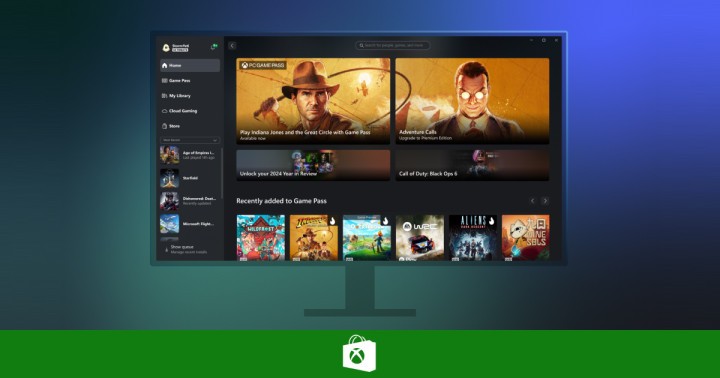The width and height of the screenshot is (720, 378).
Task: Click the Game Pass sidebar icon
Action: (x=164, y=80)
